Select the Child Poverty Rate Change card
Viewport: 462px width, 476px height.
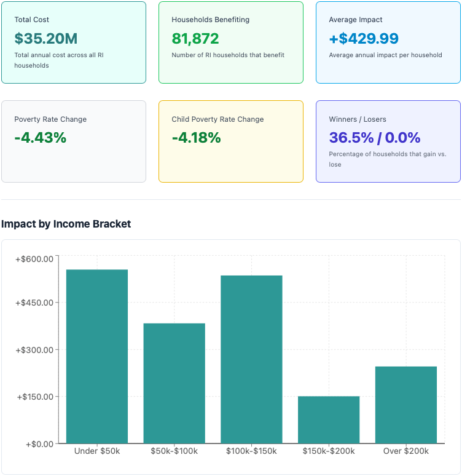click(x=231, y=141)
